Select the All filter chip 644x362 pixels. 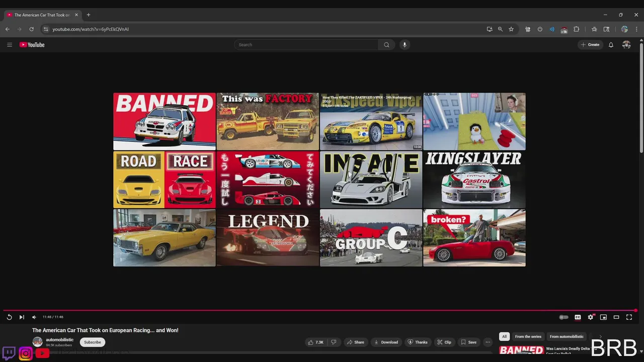[x=504, y=336]
